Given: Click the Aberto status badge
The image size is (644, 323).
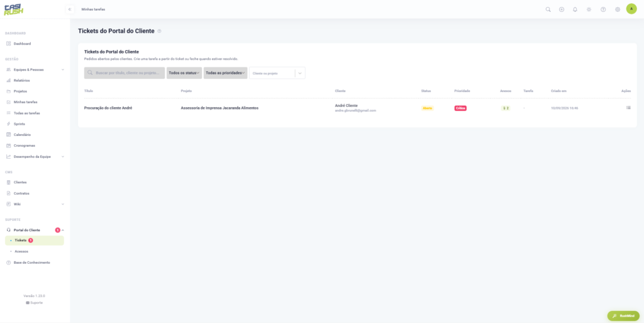Looking at the screenshot, I should (x=427, y=108).
